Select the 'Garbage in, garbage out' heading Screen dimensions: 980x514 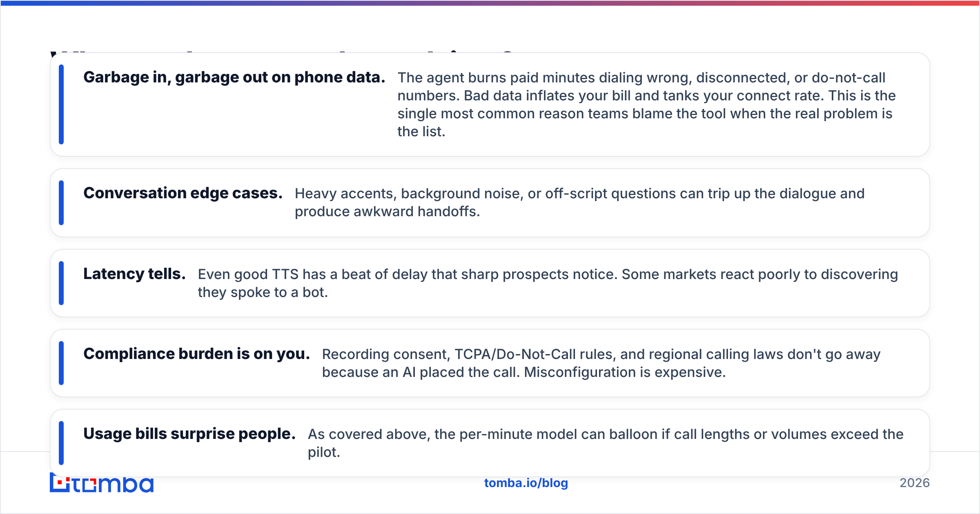(x=234, y=78)
